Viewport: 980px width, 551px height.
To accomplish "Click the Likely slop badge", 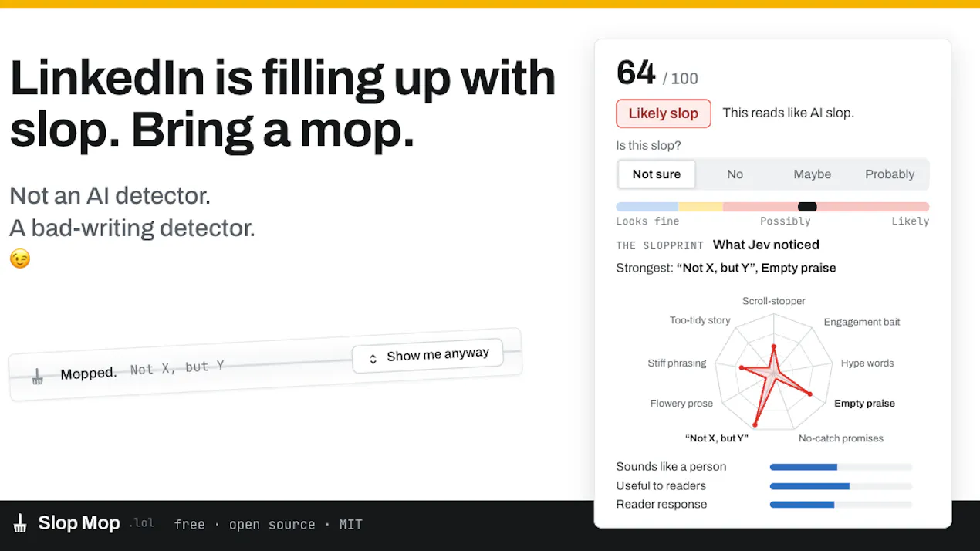I will click(664, 113).
